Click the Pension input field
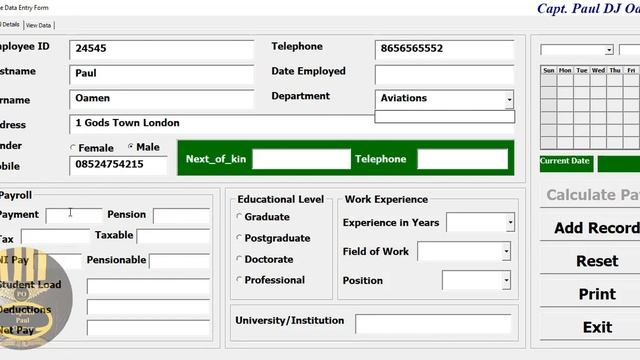The height and width of the screenshot is (360, 640). point(182,216)
